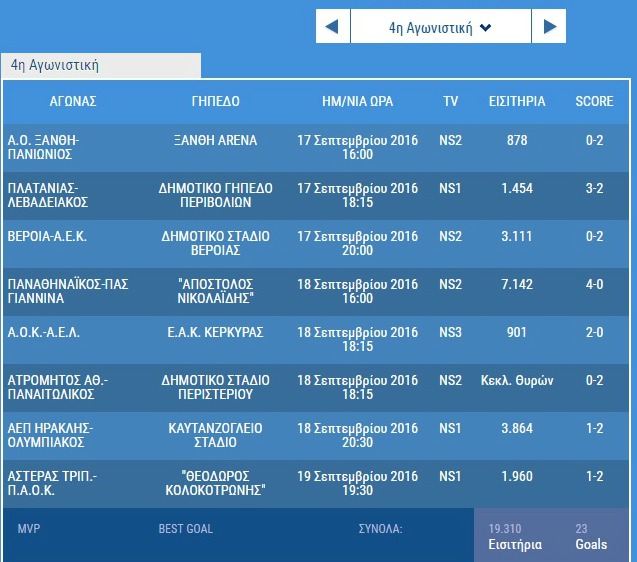Click the ΑΓΩΝΑΣ column header

73,101
